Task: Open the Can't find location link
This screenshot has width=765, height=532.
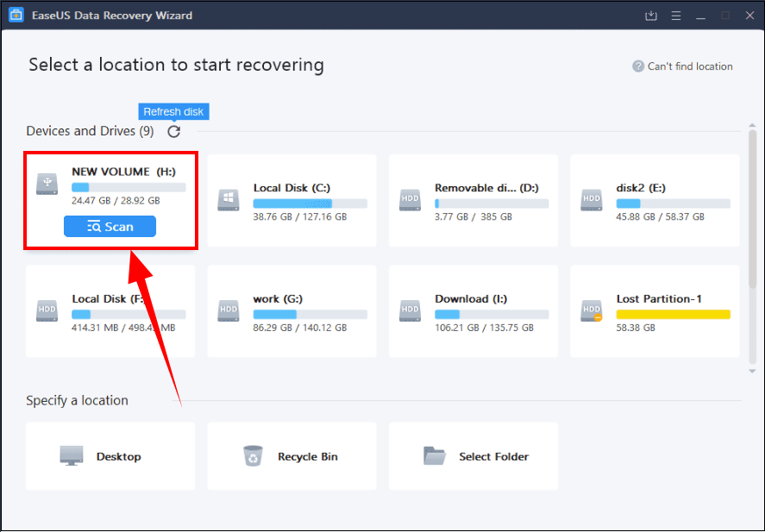Action: (x=690, y=66)
